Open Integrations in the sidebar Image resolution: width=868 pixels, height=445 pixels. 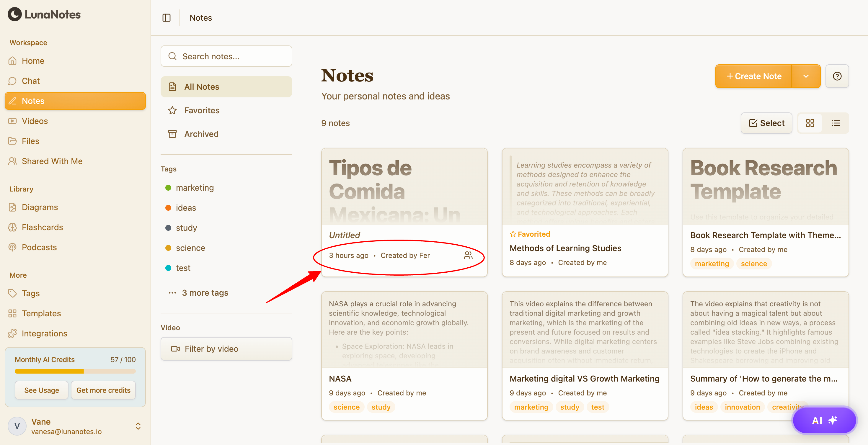(44, 333)
